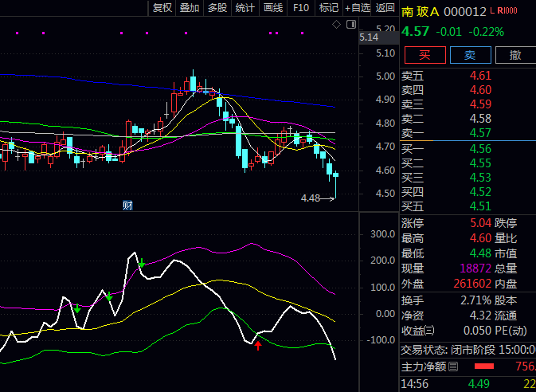Viewport: 536px width, 392px height.
Task: Open the 统计 statistics tool
Action: coord(245,7)
